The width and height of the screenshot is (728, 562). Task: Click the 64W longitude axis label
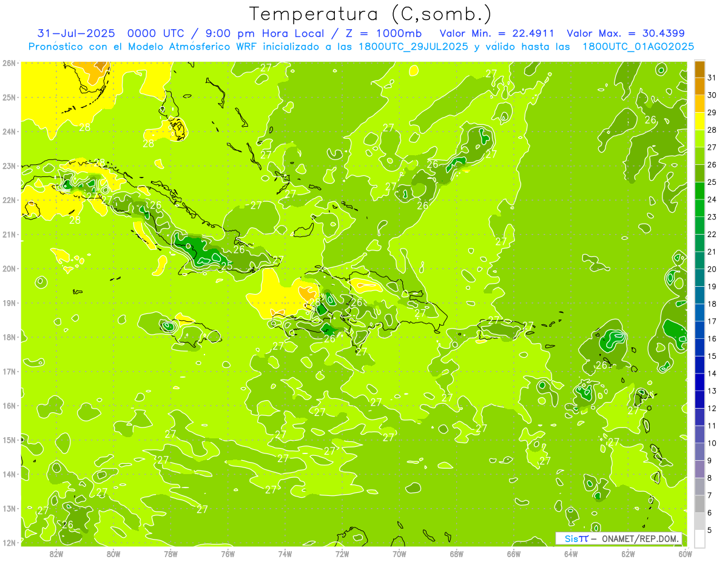click(x=571, y=554)
